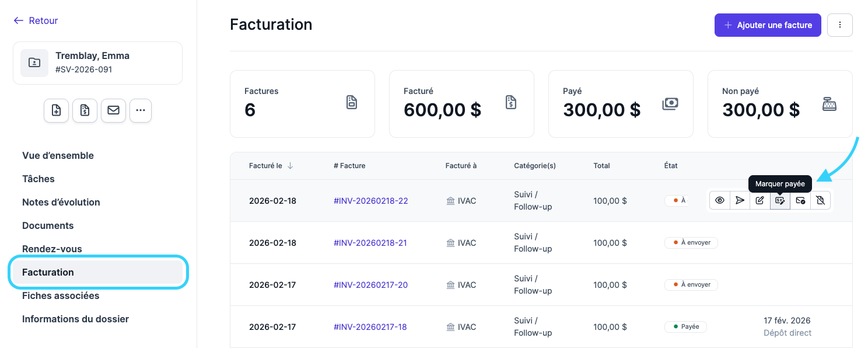
Task: Open the Tremblay, Emma file card
Action: click(x=97, y=63)
